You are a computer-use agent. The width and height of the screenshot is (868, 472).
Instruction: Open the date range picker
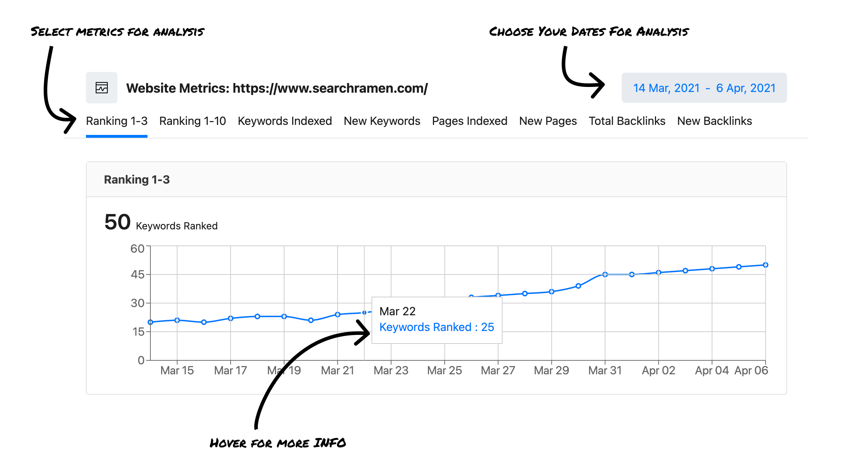(x=704, y=88)
